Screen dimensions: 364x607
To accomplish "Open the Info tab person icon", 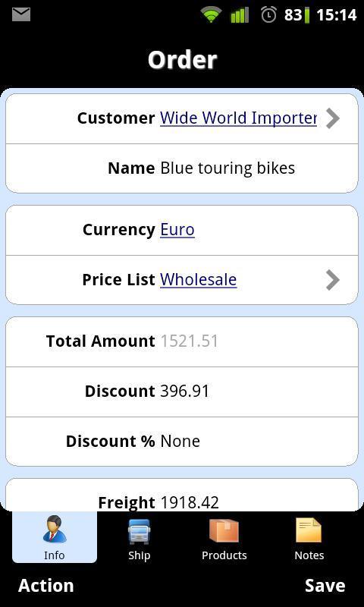I will 55,530.
